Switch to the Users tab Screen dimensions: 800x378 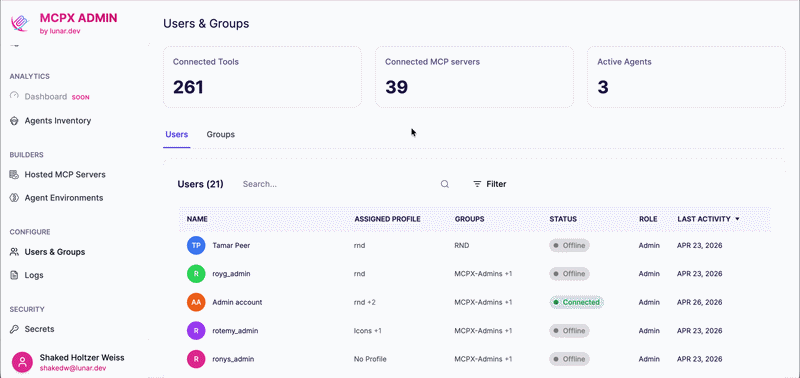tap(177, 135)
